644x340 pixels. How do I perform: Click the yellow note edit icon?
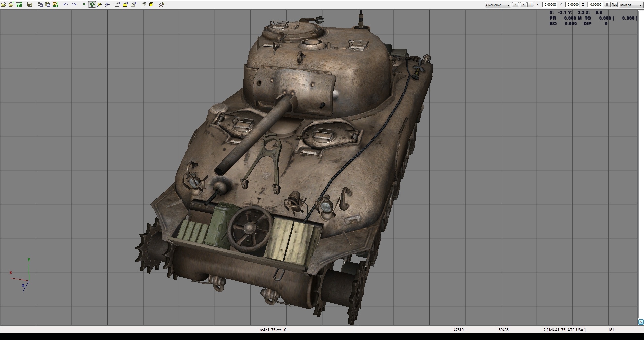tap(125, 4)
